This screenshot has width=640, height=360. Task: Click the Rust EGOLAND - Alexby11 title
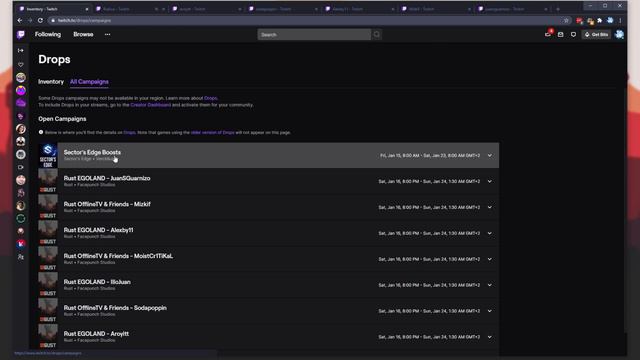(x=98, y=230)
